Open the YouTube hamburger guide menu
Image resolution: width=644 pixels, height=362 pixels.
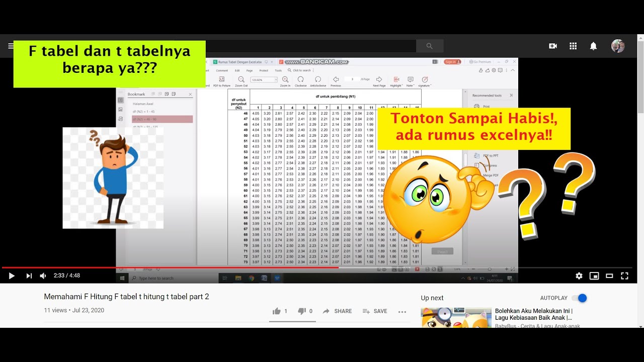tap(11, 46)
